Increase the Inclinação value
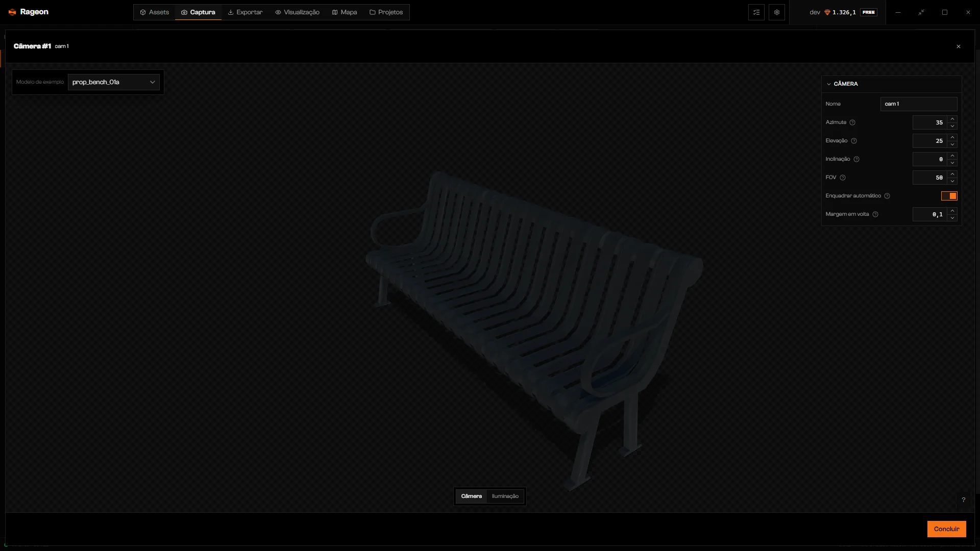Screen dimensions: 980x551 [952, 156]
